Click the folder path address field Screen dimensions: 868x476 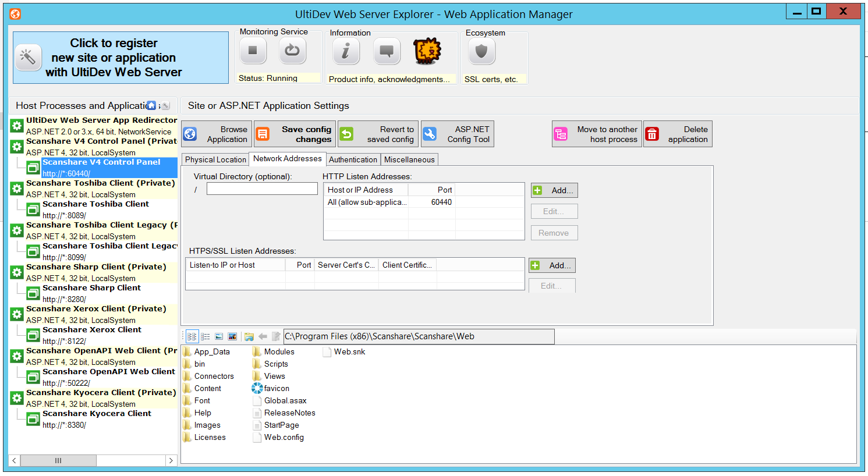tap(419, 336)
